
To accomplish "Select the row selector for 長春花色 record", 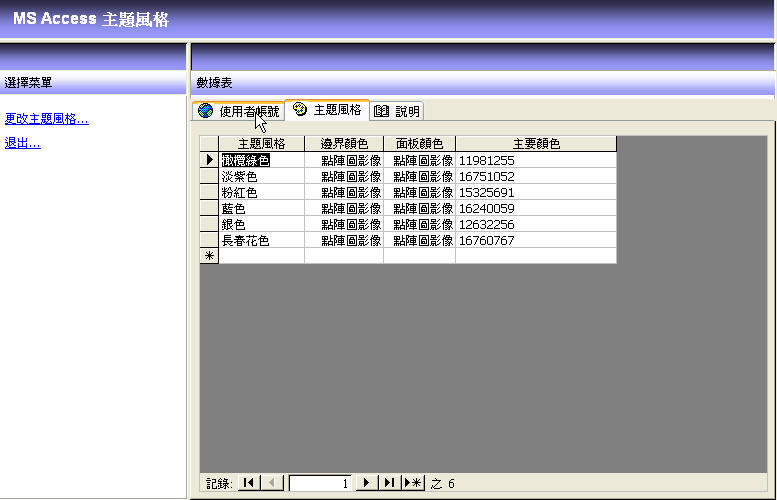I will click(209, 240).
